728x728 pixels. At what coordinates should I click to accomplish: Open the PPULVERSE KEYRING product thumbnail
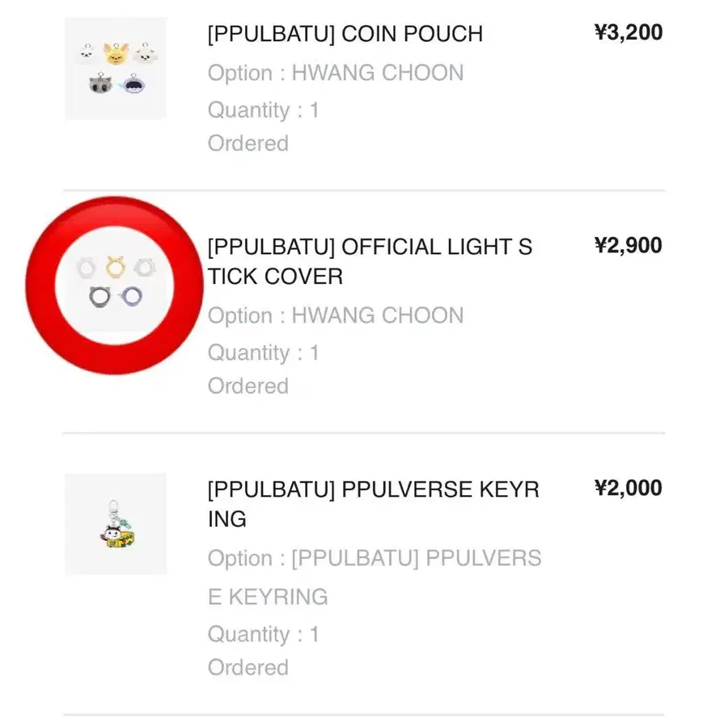(115, 525)
